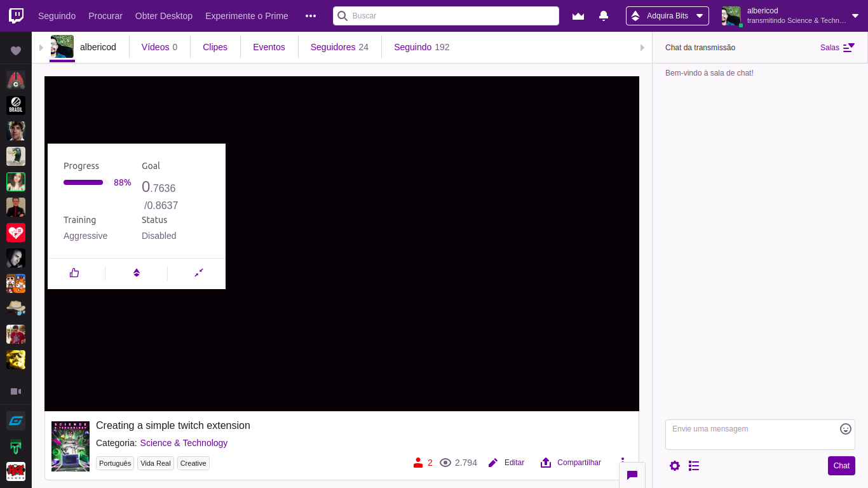
Task: Open chat settings gear icon
Action: [x=675, y=466]
